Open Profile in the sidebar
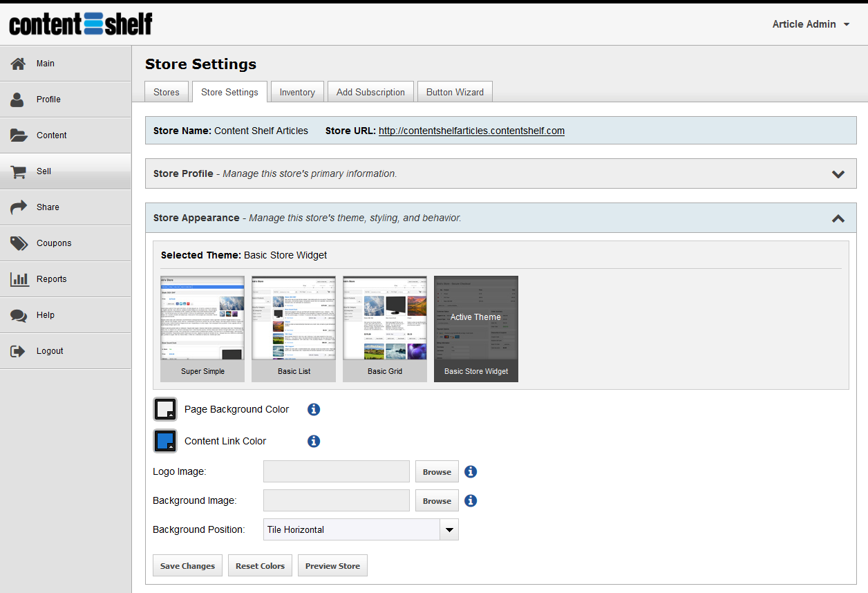868x593 pixels. pos(66,100)
